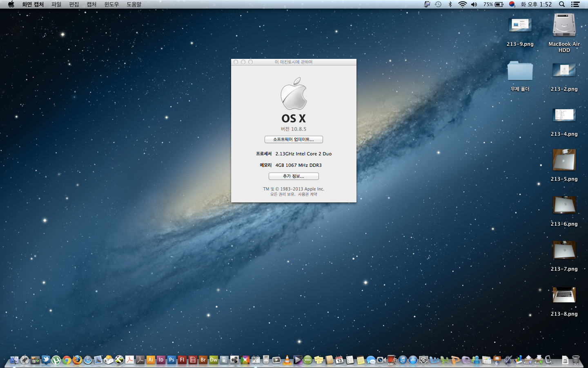This screenshot has height=368, width=588.
Task: Open the 파일 menu
Action: click(56, 4)
